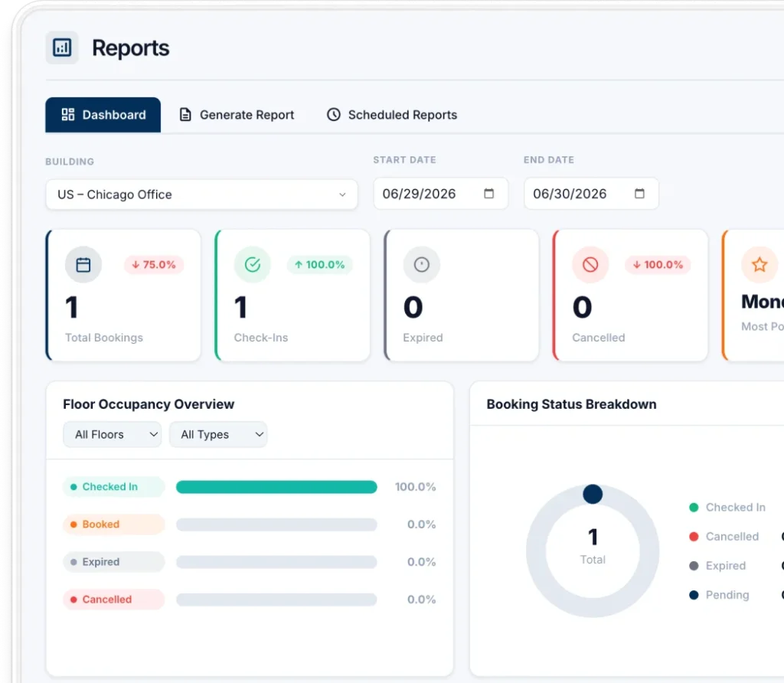Click the Reports chart icon in header
Image resolution: width=784 pixels, height=683 pixels.
pos(62,47)
